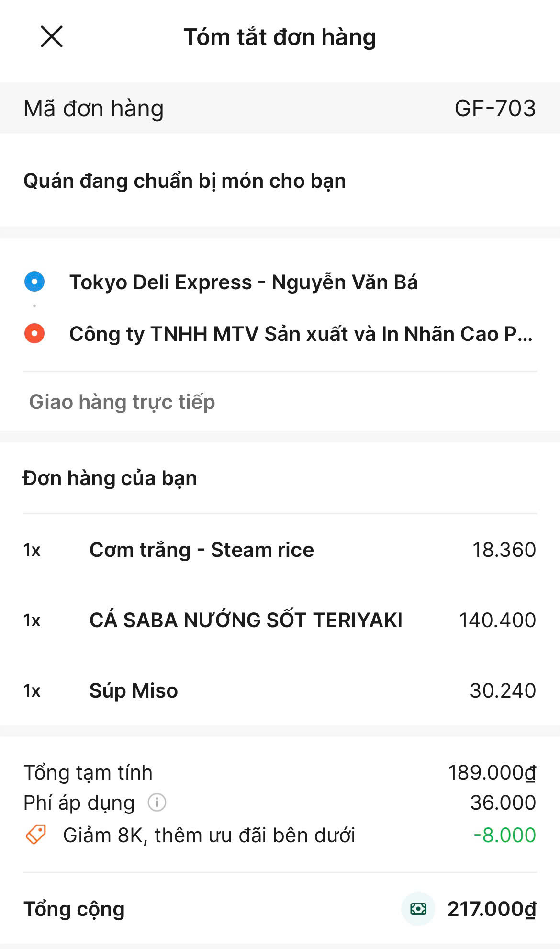Tap the order code GF-703
The image size is (560, 949).
(494, 108)
